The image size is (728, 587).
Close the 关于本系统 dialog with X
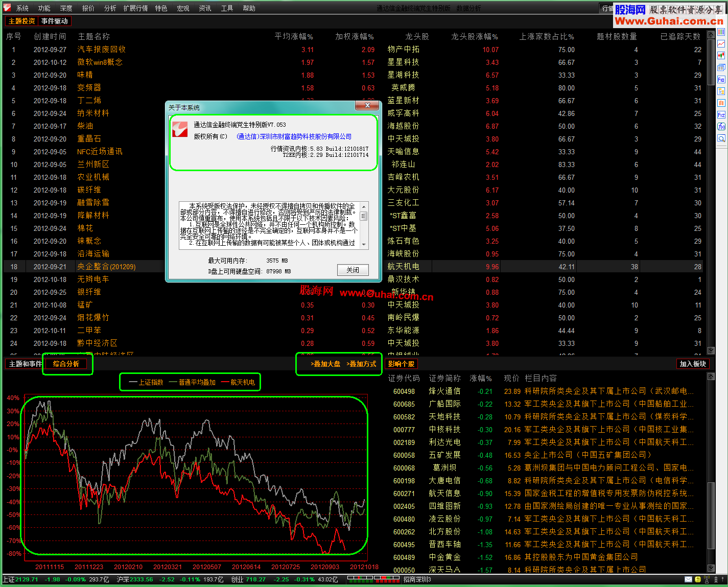coord(367,105)
